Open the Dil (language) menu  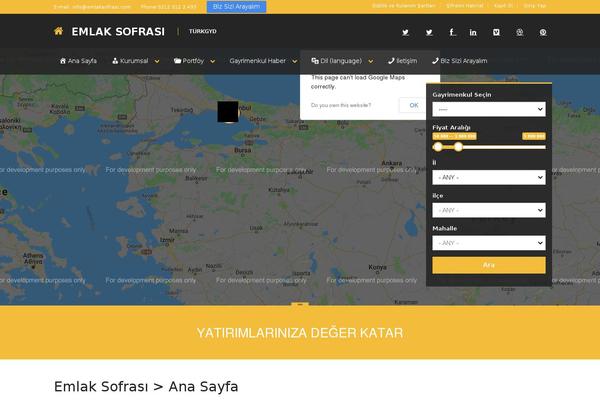point(342,61)
